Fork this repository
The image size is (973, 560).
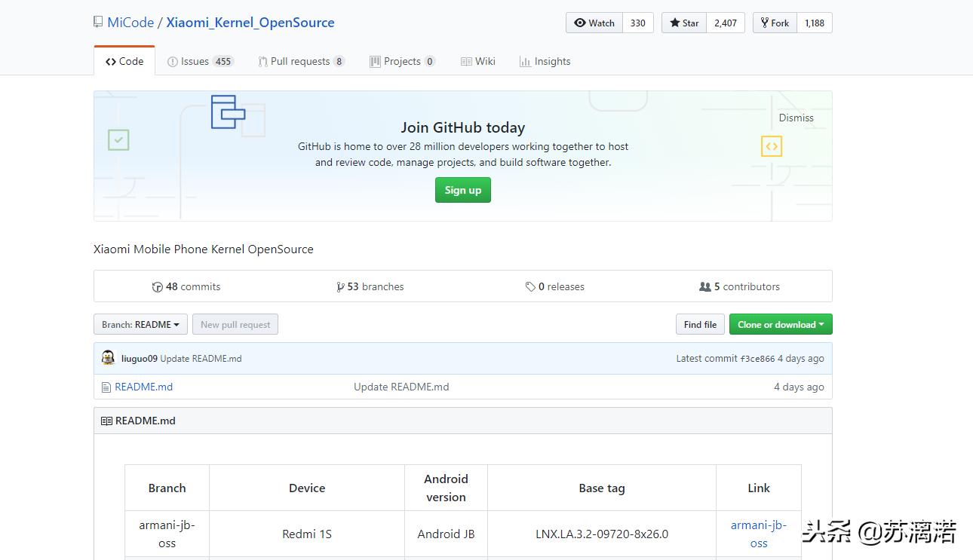tap(775, 23)
